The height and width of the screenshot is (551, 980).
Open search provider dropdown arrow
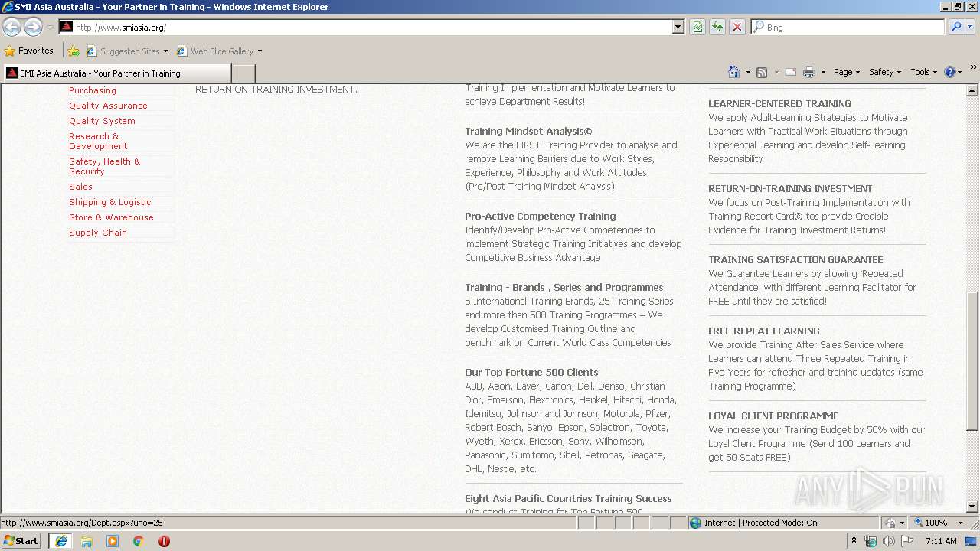(x=971, y=27)
